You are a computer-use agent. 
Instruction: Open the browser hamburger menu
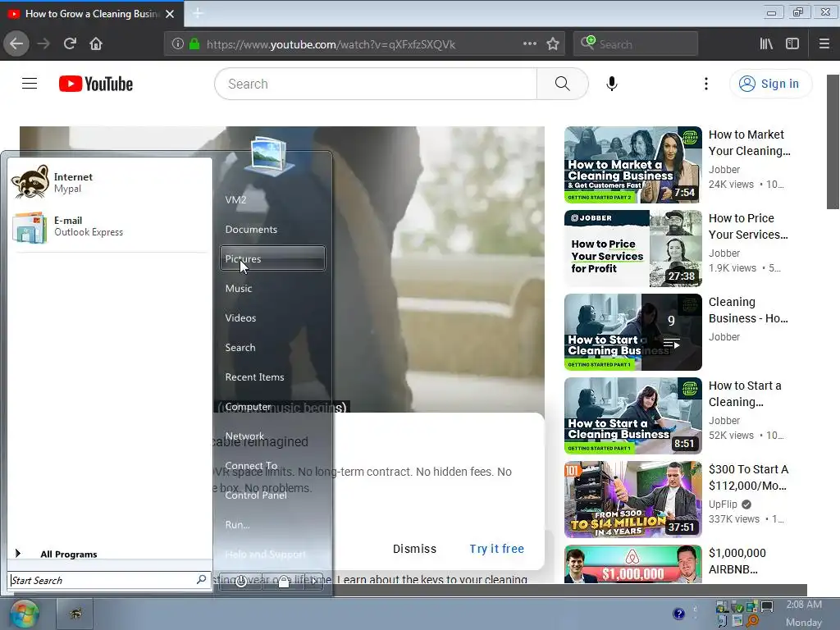[824, 44]
